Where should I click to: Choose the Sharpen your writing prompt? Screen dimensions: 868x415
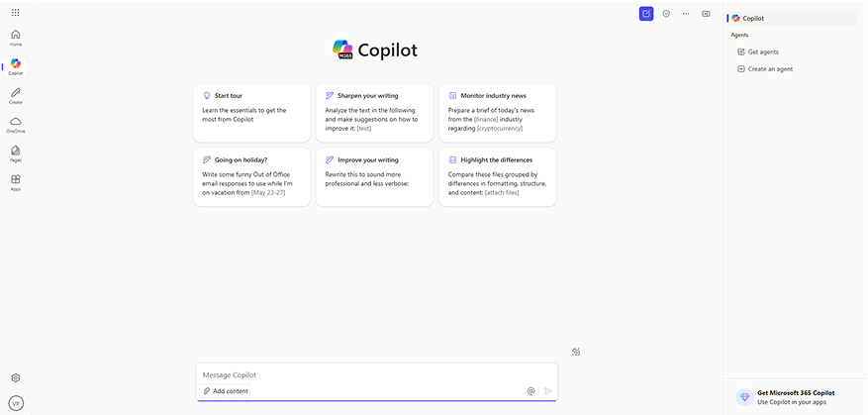(375, 113)
